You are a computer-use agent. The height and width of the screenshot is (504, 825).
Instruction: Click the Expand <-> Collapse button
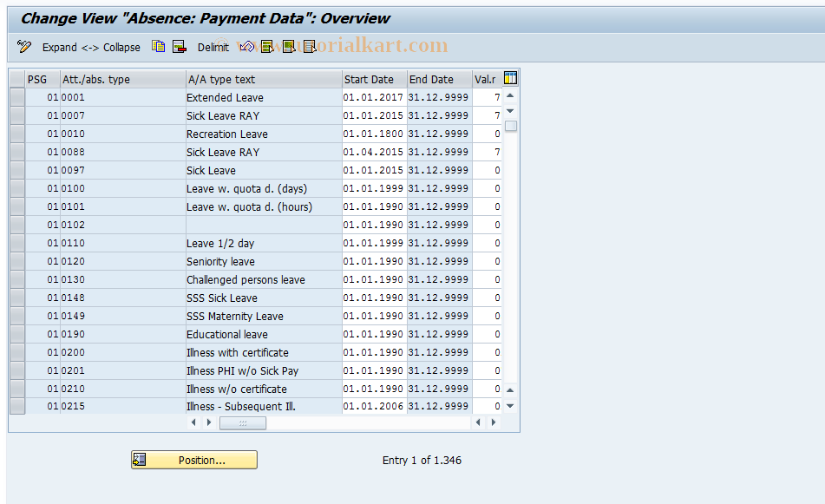(x=91, y=48)
